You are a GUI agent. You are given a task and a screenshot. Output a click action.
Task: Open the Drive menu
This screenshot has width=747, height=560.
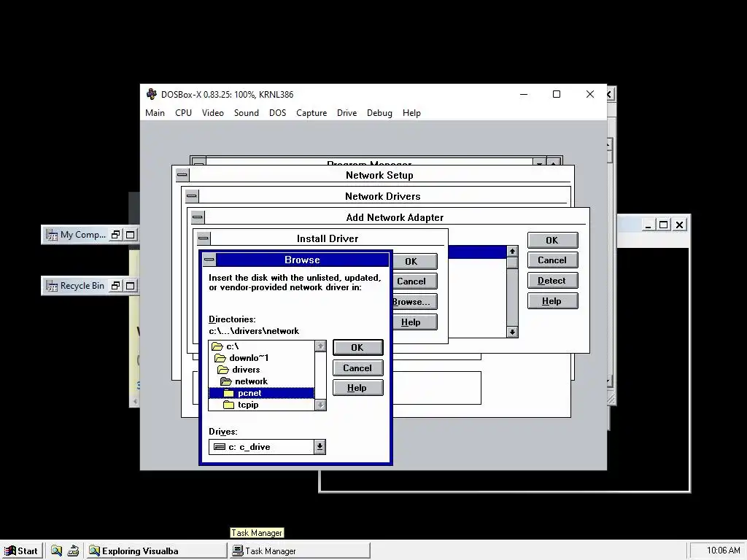pyautogui.click(x=347, y=113)
